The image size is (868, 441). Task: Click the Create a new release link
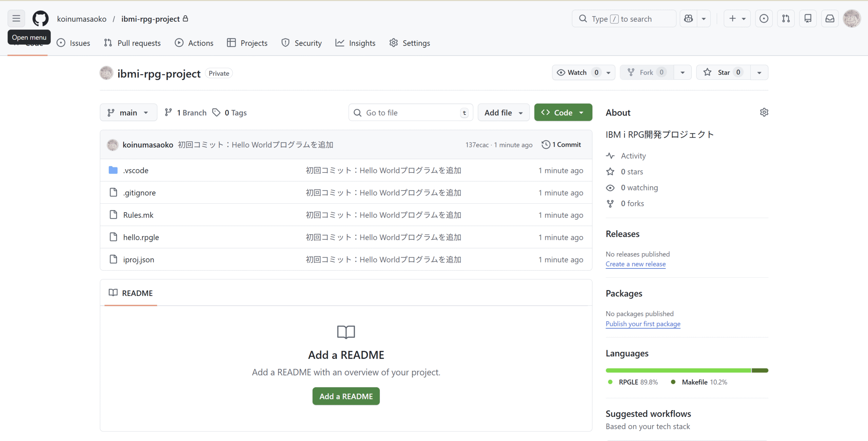click(x=635, y=264)
